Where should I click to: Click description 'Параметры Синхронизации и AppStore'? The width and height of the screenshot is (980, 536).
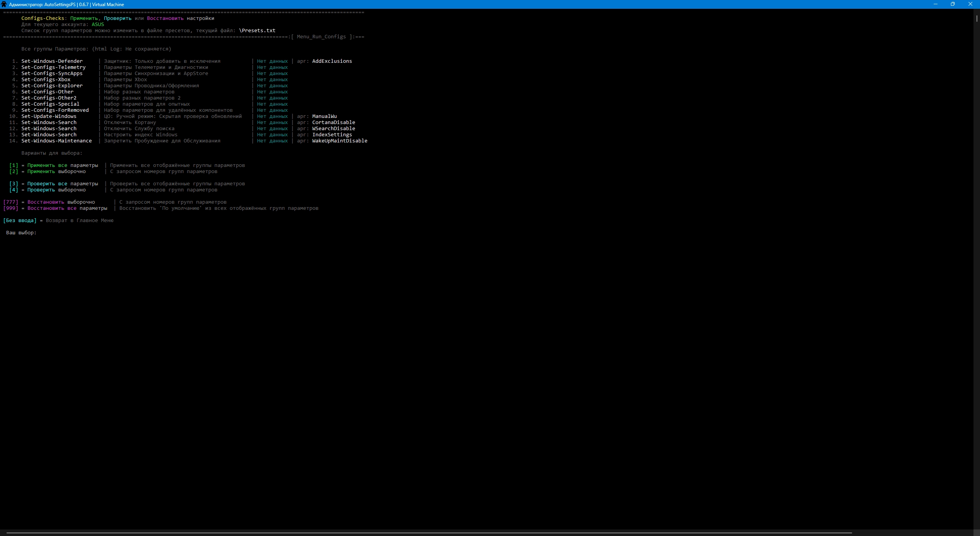click(x=156, y=74)
